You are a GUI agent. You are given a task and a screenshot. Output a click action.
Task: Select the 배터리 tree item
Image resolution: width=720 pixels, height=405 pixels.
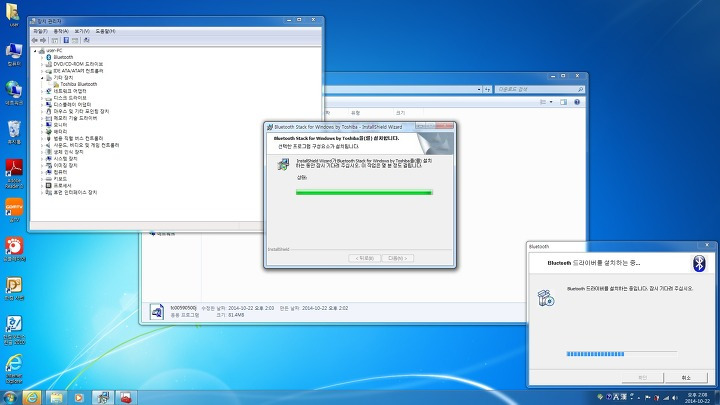(60, 132)
